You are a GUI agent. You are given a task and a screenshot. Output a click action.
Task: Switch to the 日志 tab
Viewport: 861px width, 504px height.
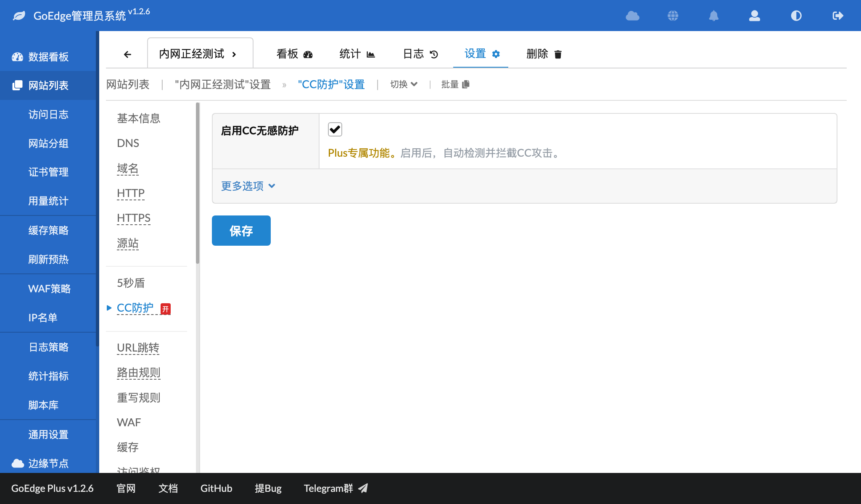coord(420,54)
